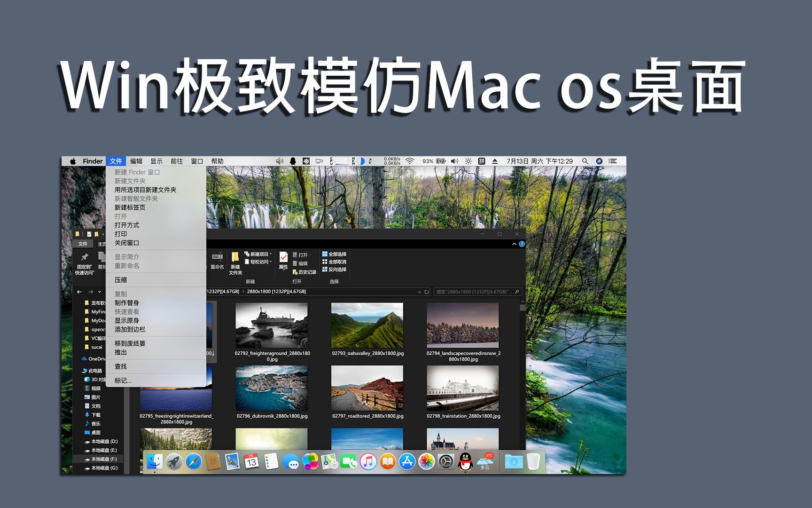Click the memory usage meter in the menu bar

click(353, 161)
